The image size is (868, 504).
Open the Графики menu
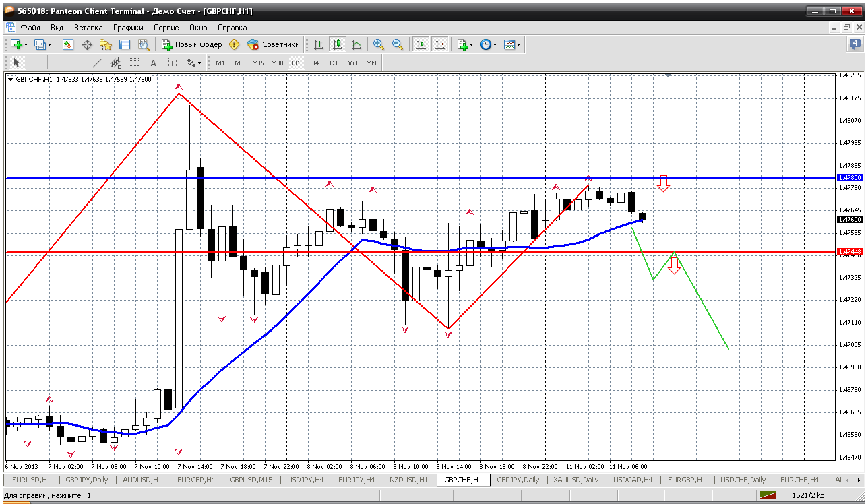[128, 28]
